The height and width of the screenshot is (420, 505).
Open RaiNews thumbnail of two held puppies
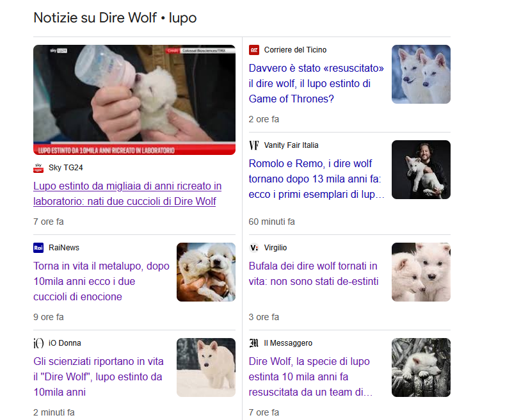coord(205,272)
